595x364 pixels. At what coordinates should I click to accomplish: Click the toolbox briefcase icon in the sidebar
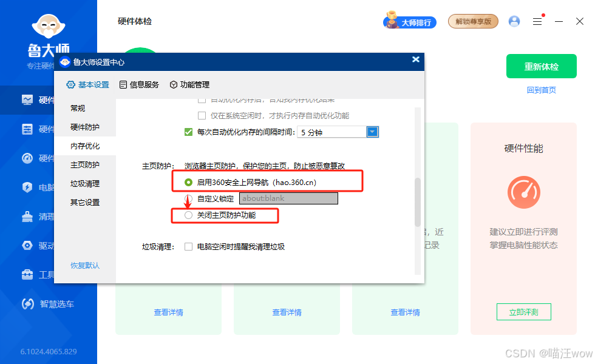(x=27, y=274)
